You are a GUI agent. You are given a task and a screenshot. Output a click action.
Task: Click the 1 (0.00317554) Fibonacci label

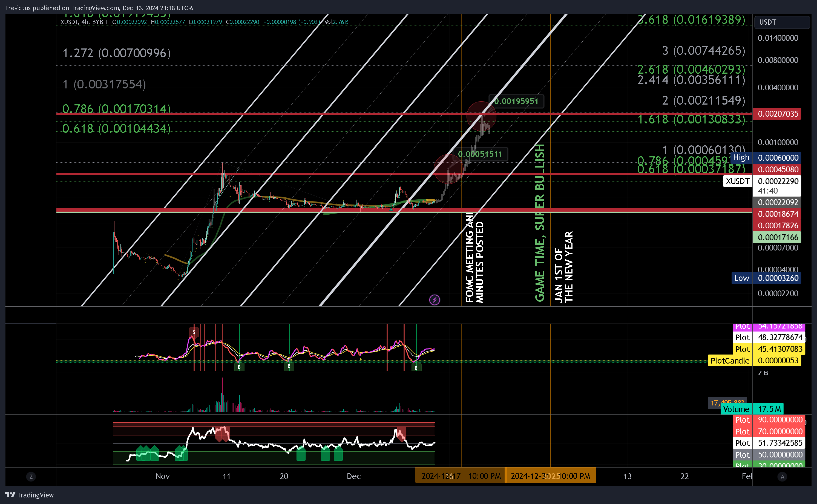104,84
